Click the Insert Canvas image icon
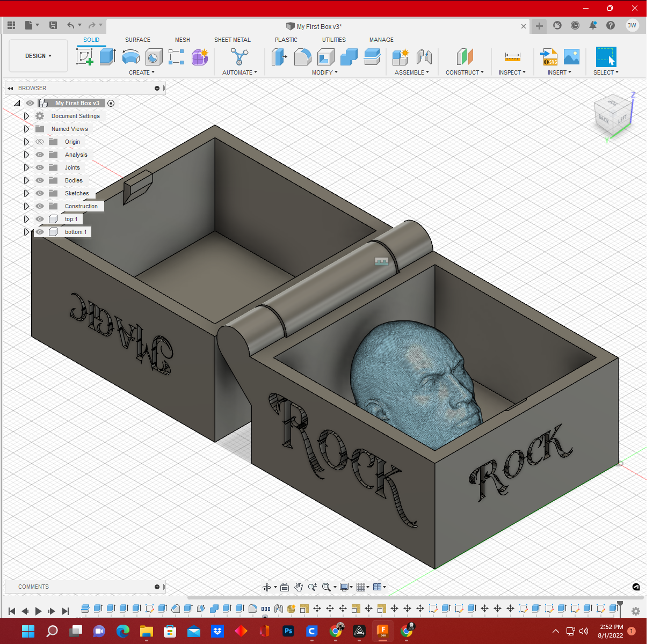Viewport: 653px width, 644px height. tap(571, 56)
